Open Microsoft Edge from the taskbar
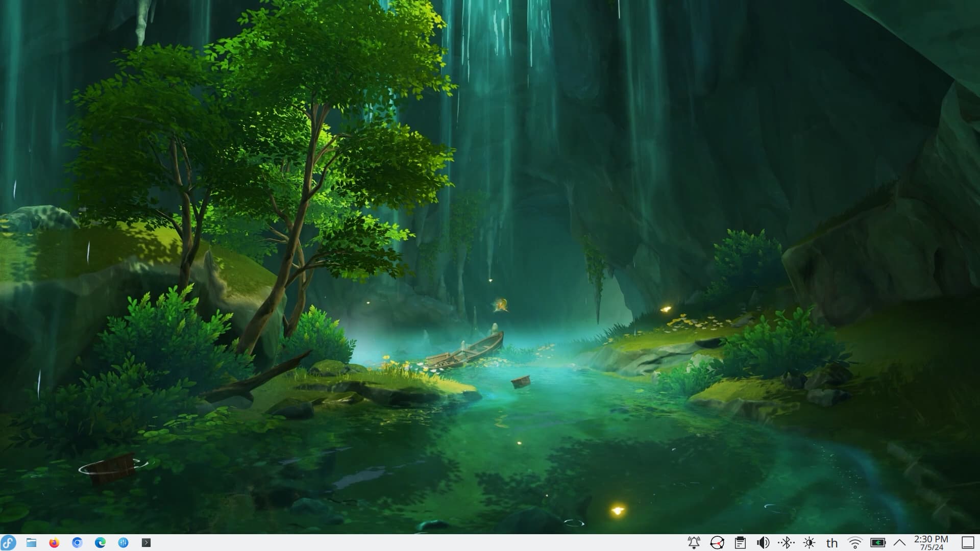This screenshot has height=551, width=980. [100, 542]
